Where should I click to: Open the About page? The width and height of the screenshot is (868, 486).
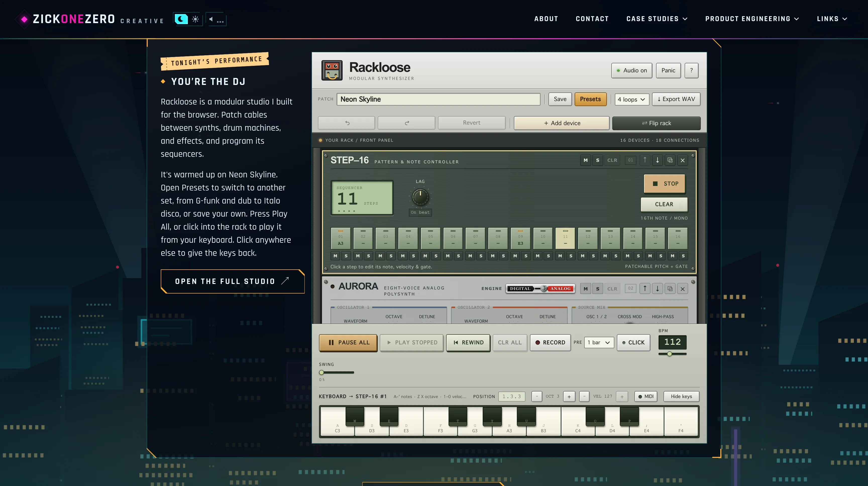[546, 19]
